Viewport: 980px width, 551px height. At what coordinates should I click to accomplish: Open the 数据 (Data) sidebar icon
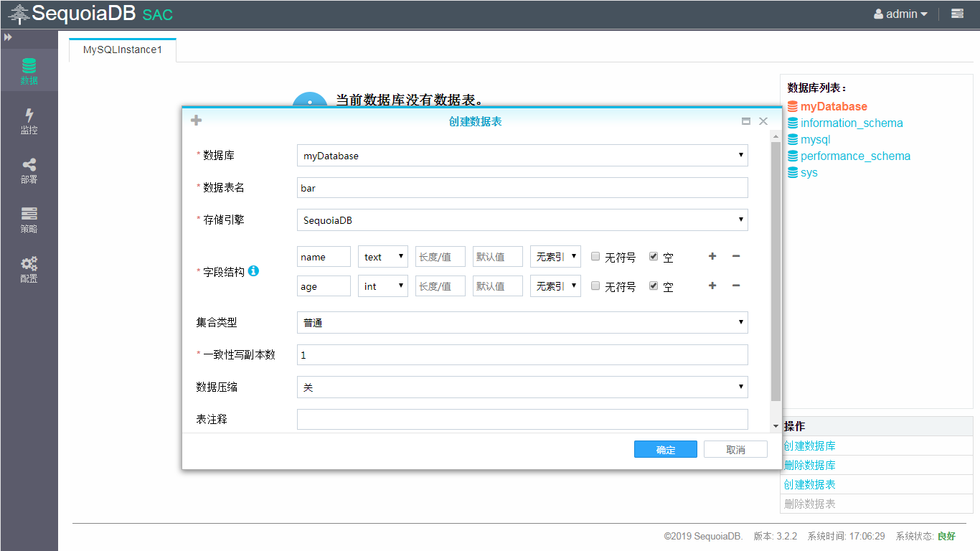click(29, 71)
